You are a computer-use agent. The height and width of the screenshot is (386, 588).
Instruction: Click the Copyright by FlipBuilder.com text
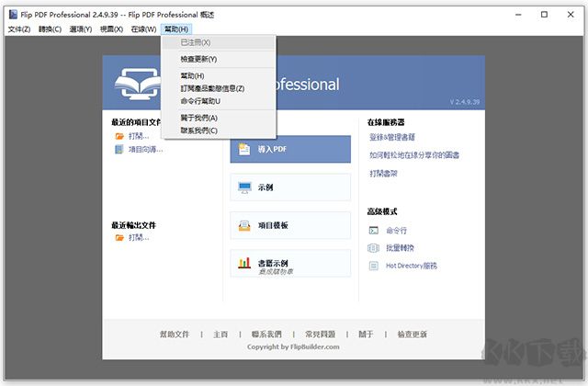pyautogui.click(x=293, y=347)
